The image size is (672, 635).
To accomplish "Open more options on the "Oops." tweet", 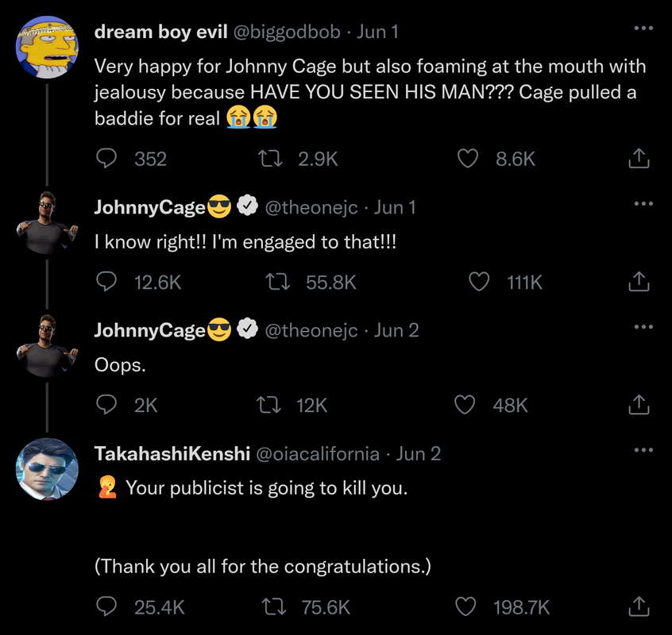I will [x=643, y=327].
